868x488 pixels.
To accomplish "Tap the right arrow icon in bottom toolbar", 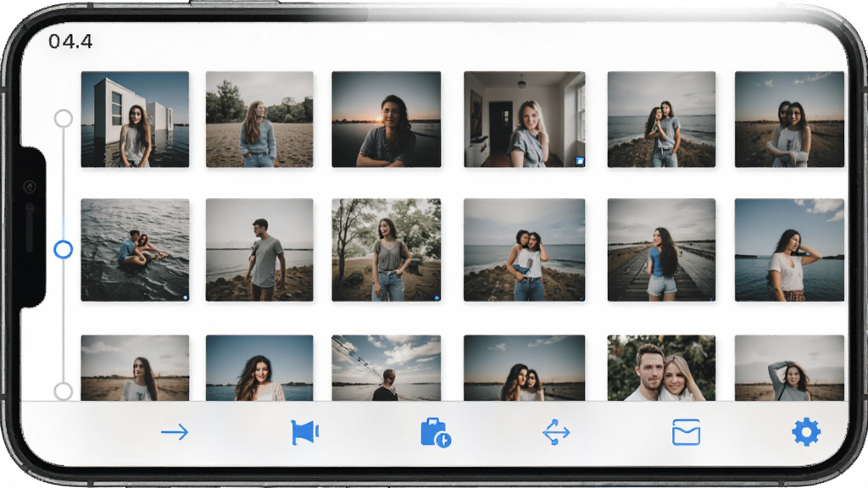I will [175, 432].
